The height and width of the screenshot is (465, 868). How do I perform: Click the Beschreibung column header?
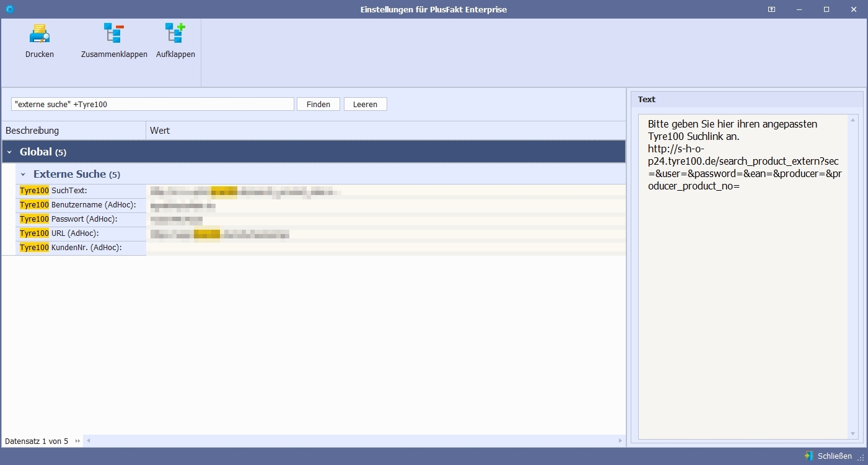click(x=74, y=131)
